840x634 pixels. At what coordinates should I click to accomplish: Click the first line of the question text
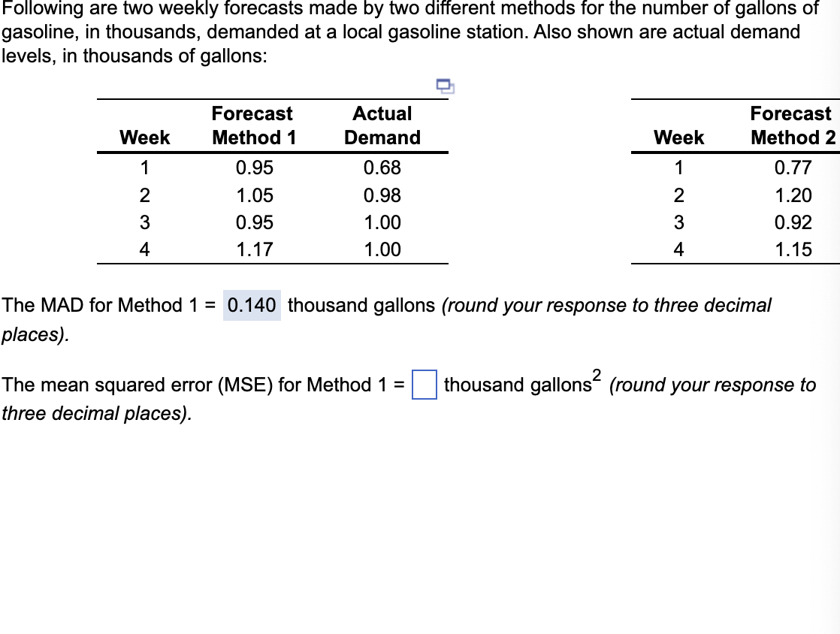point(409,10)
